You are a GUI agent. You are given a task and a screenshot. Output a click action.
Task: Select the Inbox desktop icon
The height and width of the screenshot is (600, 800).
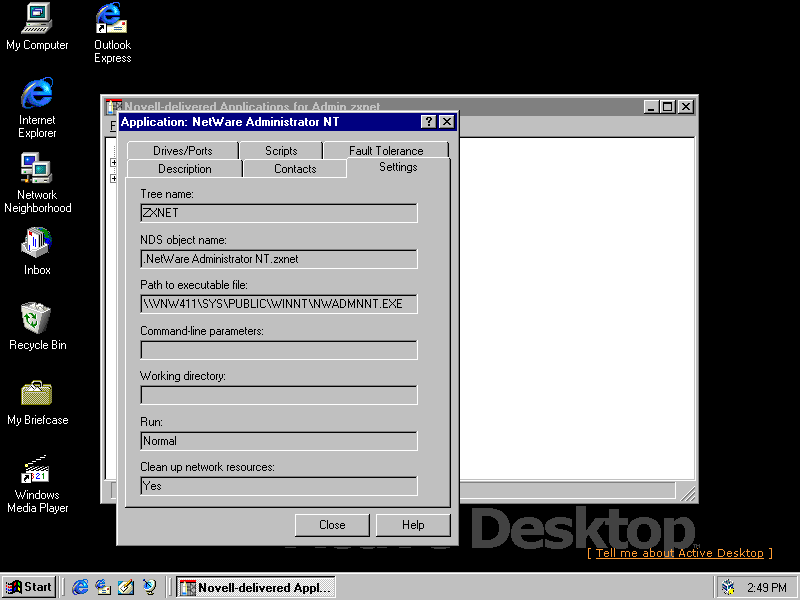pos(37,252)
